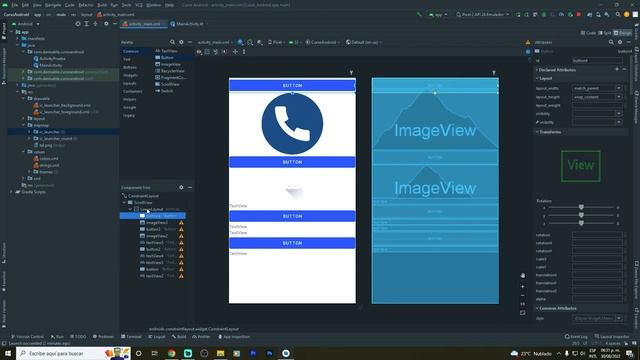Search the Palette with its magnifier icon
The width and height of the screenshot is (640, 360).
(x=172, y=42)
